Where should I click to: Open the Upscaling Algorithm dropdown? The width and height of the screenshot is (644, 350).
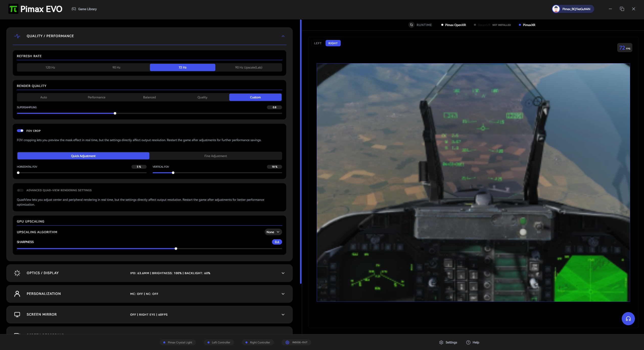coord(273,232)
